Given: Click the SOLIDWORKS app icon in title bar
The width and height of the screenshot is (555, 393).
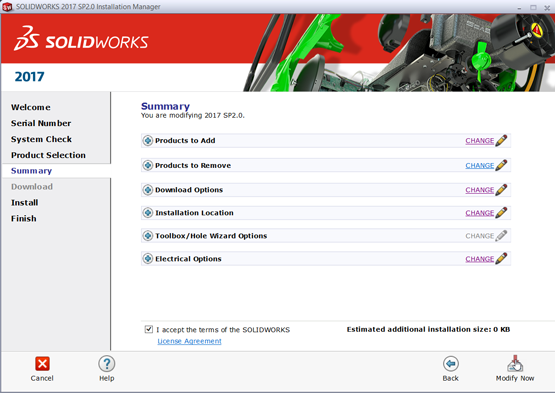Looking at the screenshot, I should (7, 7).
